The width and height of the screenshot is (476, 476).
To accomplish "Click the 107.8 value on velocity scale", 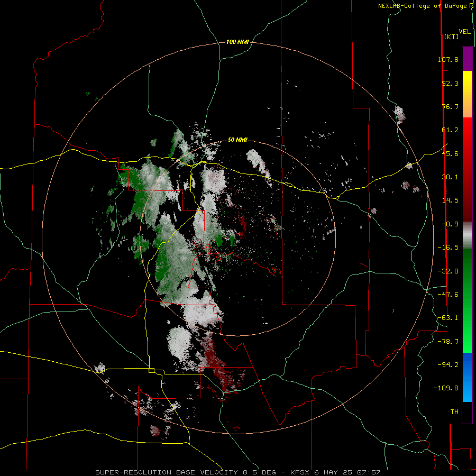I will (x=448, y=59).
